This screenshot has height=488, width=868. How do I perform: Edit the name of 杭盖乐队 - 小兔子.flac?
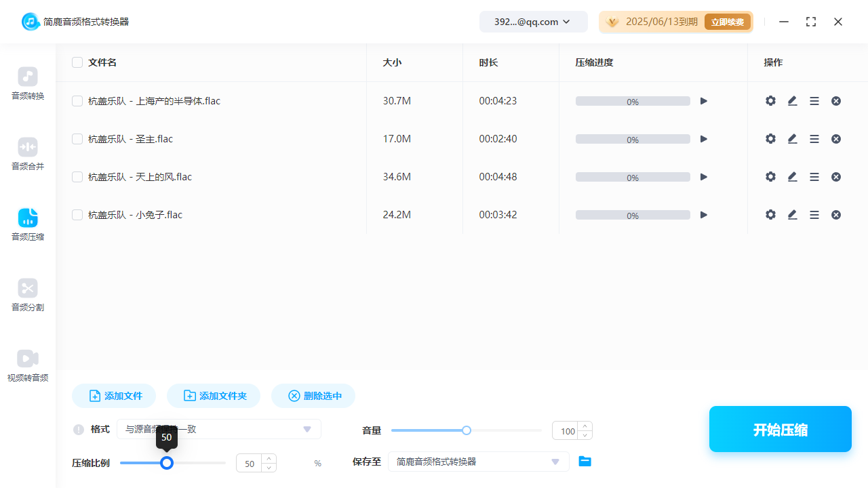pyautogui.click(x=792, y=214)
